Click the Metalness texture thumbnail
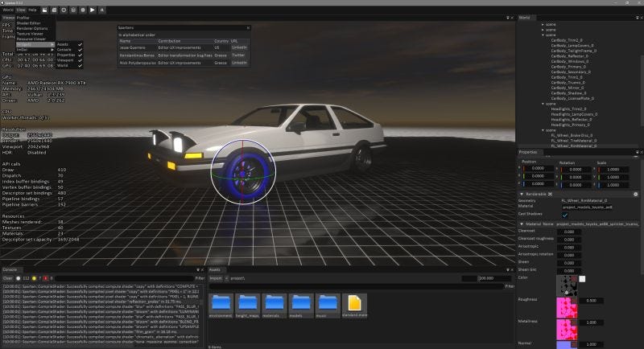The width and height of the screenshot is (644, 349). (567, 330)
